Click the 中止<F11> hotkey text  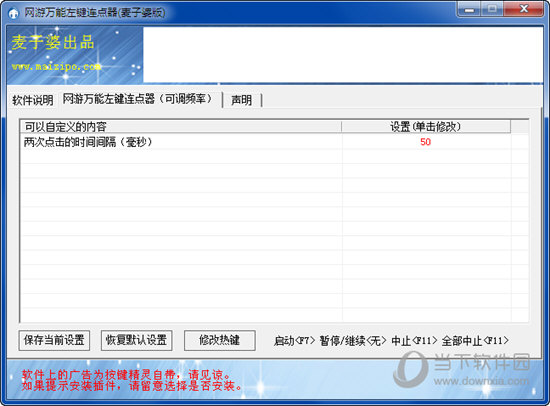tap(414, 340)
